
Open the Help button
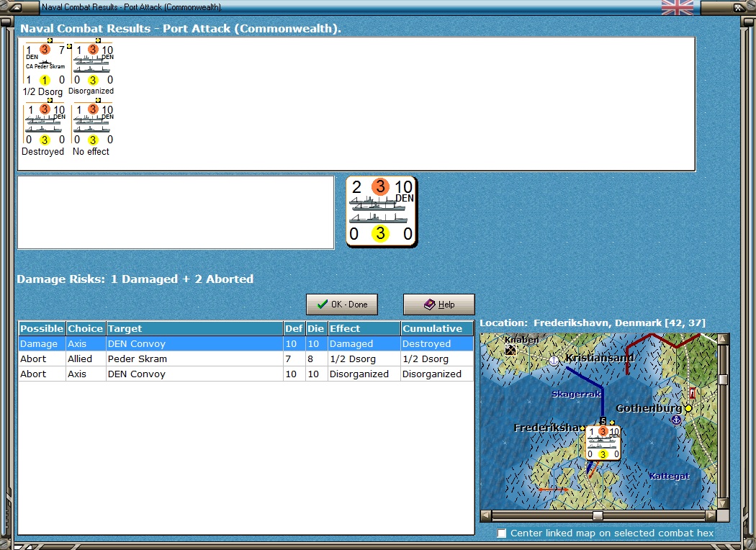coord(438,305)
